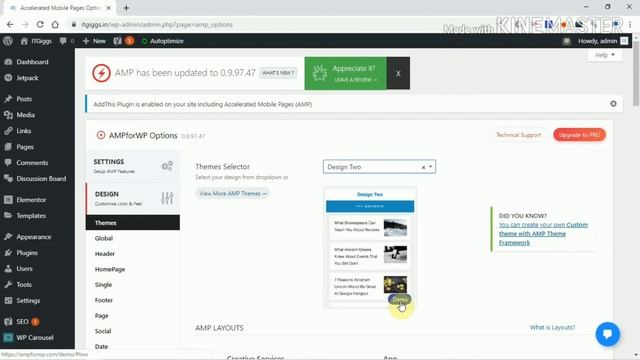
Task: Open Howdy, admin account menu
Action: (x=603, y=41)
